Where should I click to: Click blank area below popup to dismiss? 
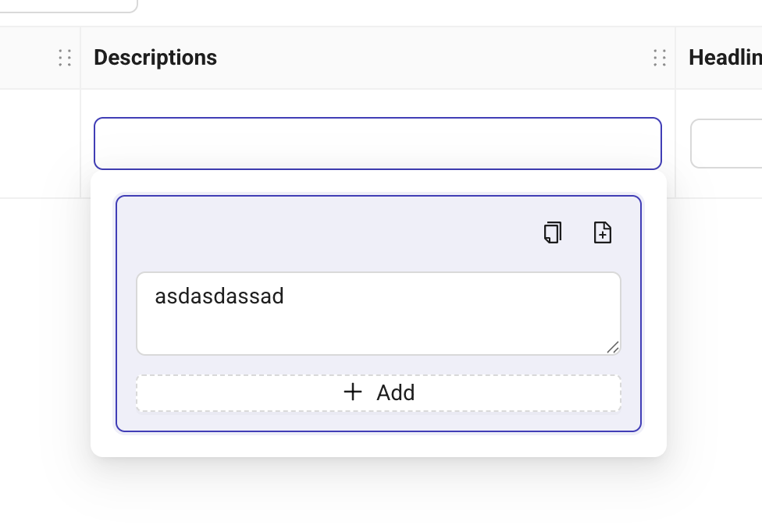tap(378, 495)
